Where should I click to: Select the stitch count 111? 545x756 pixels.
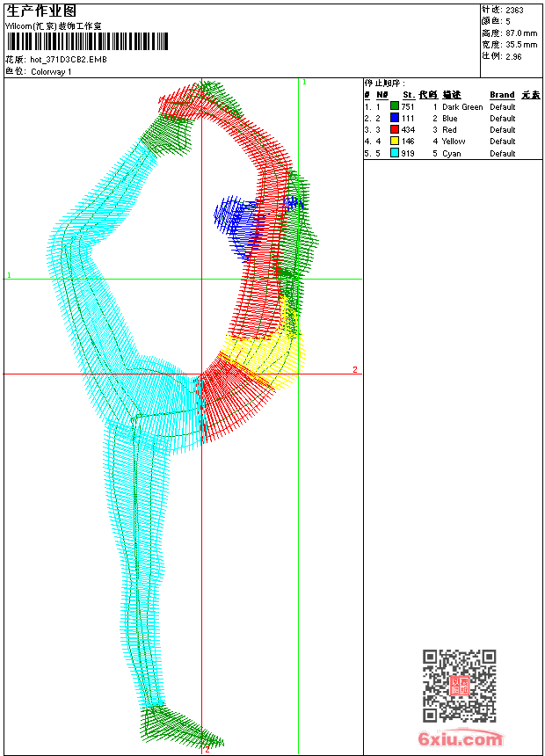point(408,119)
